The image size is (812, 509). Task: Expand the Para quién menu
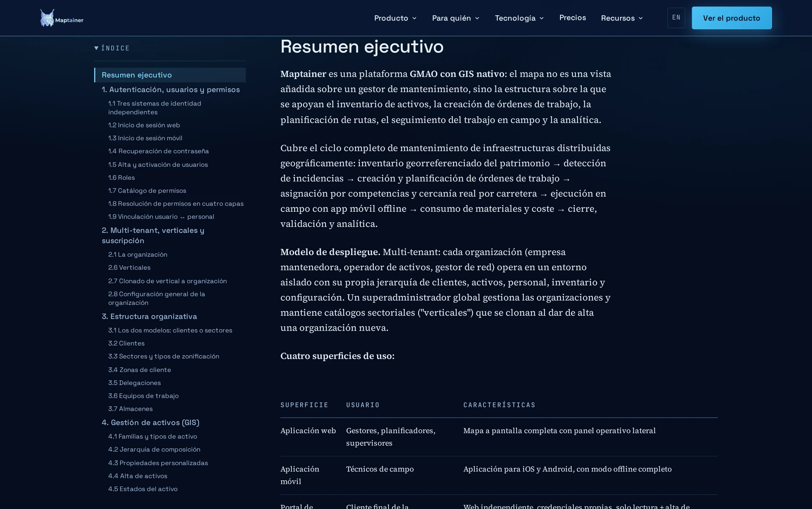pyautogui.click(x=456, y=18)
